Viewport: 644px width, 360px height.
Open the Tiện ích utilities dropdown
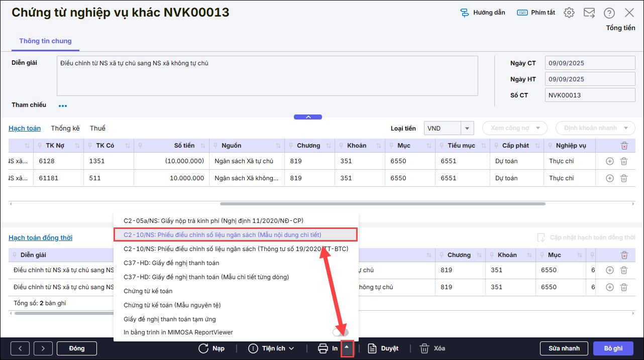click(271, 348)
